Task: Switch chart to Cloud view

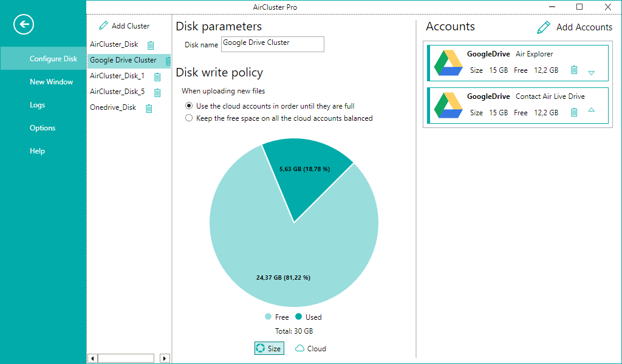Action: tap(310, 348)
